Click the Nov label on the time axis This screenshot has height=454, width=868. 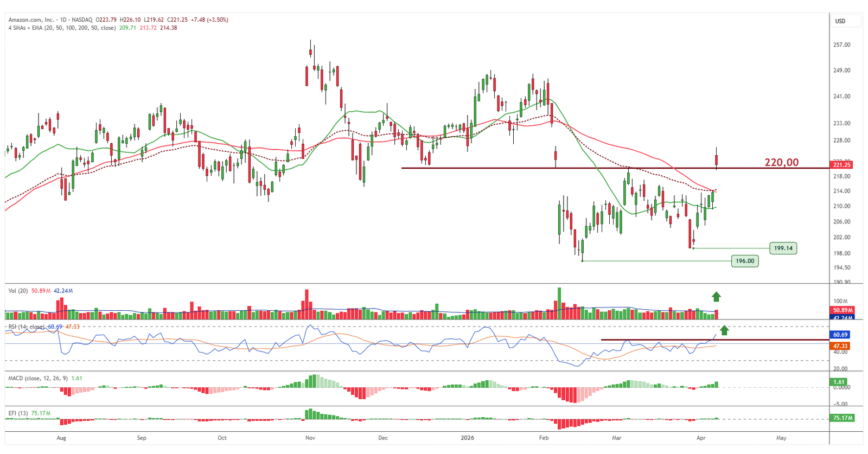pyautogui.click(x=310, y=438)
